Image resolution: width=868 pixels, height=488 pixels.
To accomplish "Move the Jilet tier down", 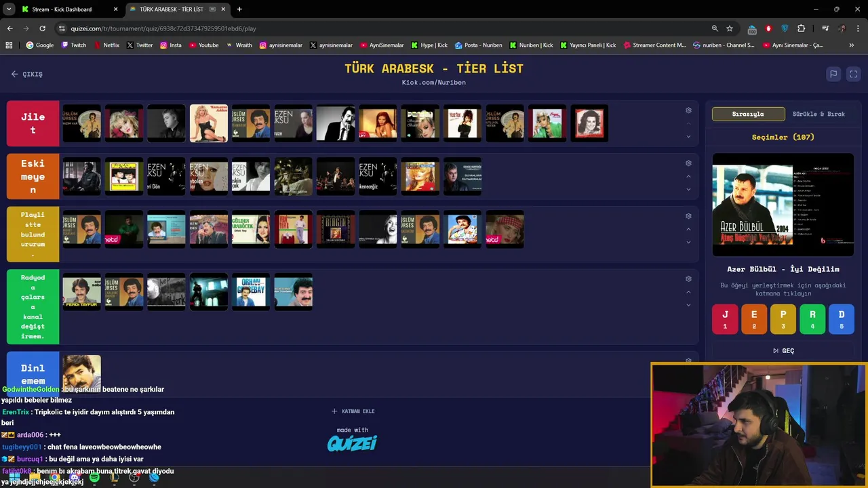I will (x=688, y=136).
